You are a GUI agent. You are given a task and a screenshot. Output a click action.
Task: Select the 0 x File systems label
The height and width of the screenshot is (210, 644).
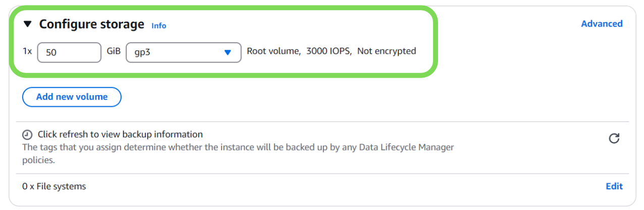tap(54, 186)
